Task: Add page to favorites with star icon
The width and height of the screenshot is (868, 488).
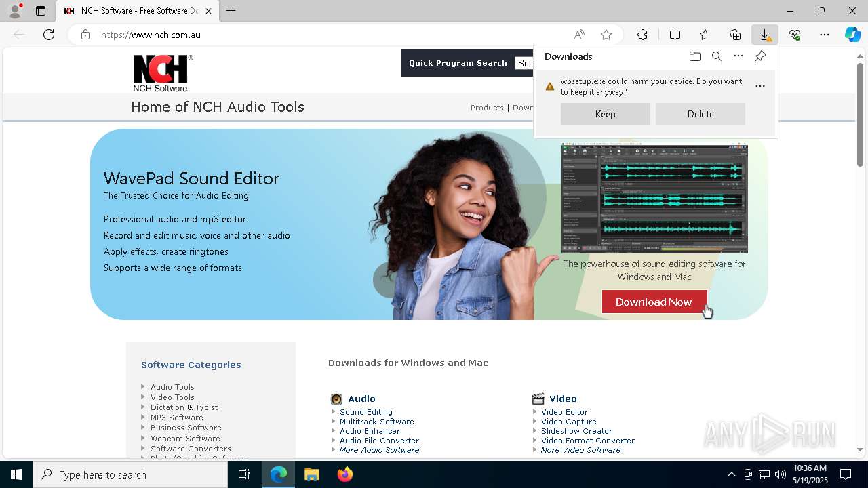Action: tap(606, 35)
